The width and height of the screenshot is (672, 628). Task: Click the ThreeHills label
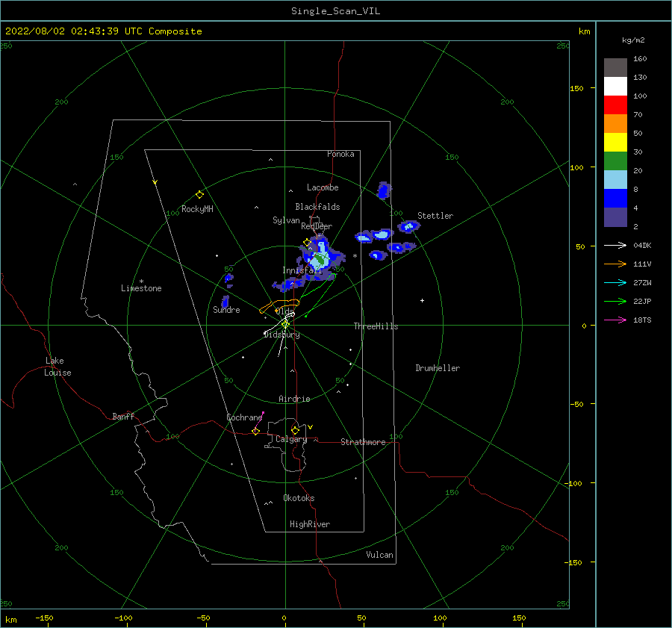point(376,326)
